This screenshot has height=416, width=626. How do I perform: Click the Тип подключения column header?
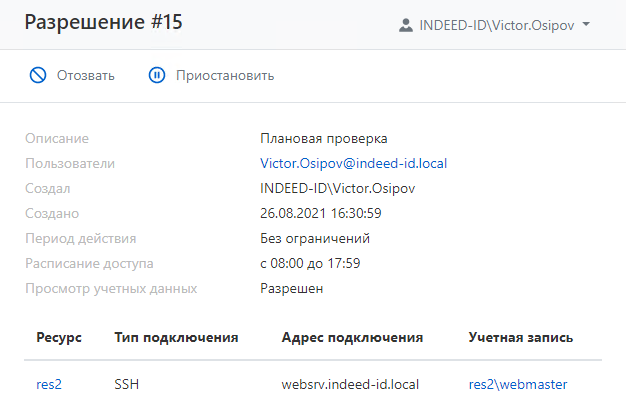176,338
